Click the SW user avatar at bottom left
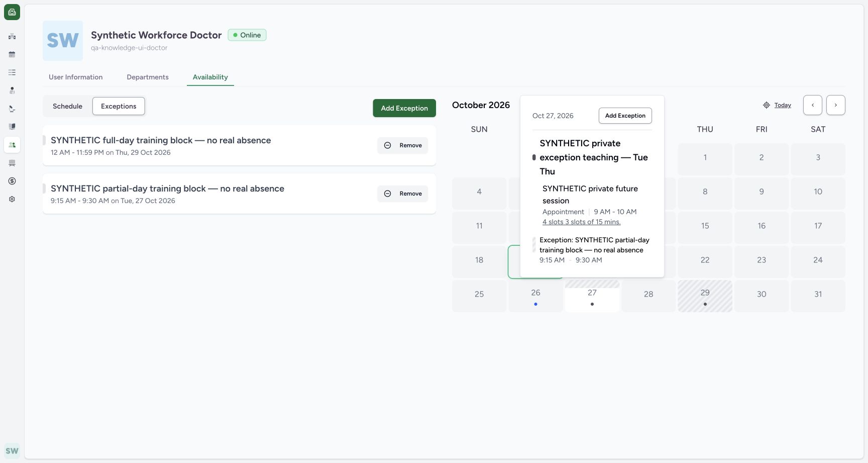This screenshot has height=463, width=868. pos(12,450)
